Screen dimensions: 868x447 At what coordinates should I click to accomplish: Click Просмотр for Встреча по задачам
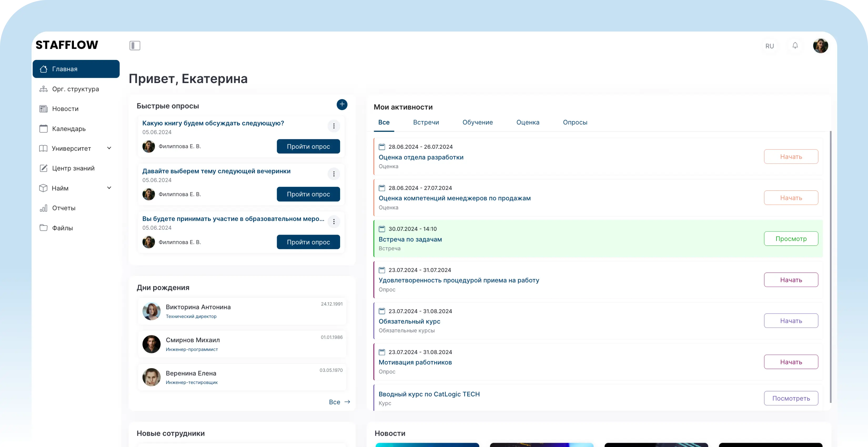click(791, 239)
